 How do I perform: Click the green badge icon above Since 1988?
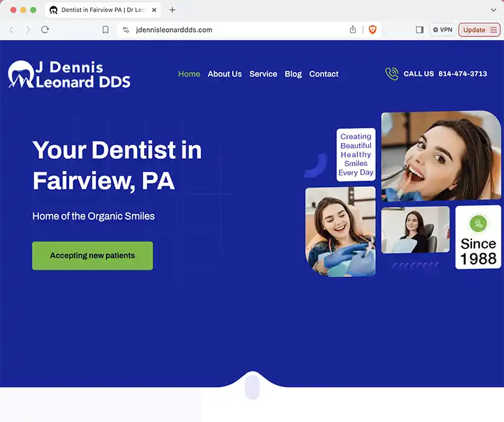tap(478, 223)
